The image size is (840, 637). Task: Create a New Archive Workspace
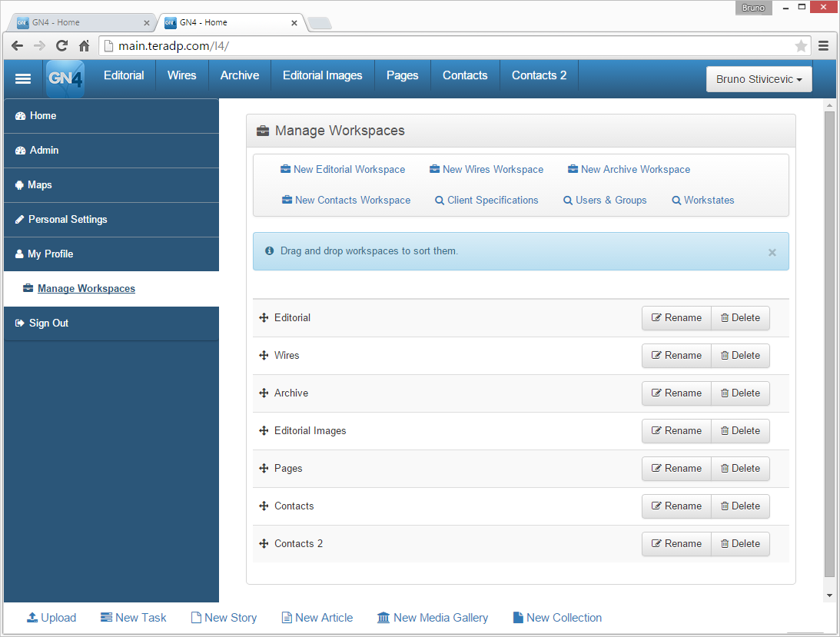pyautogui.click(x=629, y=169)
